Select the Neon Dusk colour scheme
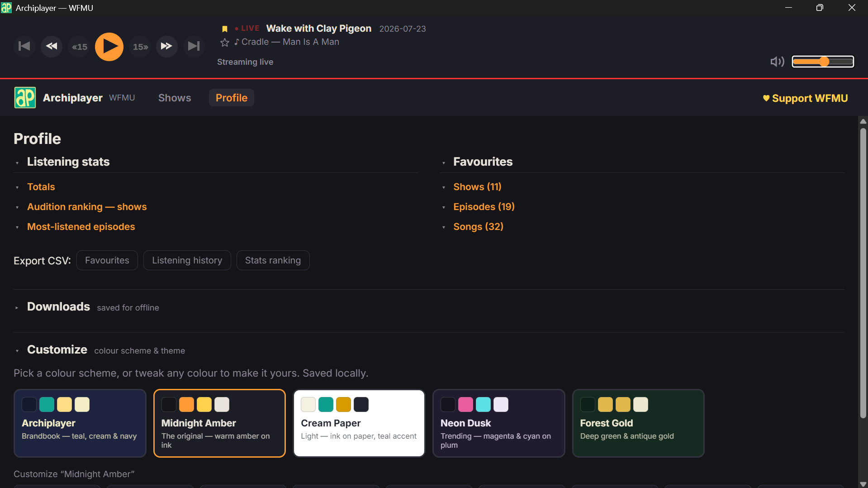Viewport: 868px width, 488px height. pyautogui.click(x=499, y=423)
